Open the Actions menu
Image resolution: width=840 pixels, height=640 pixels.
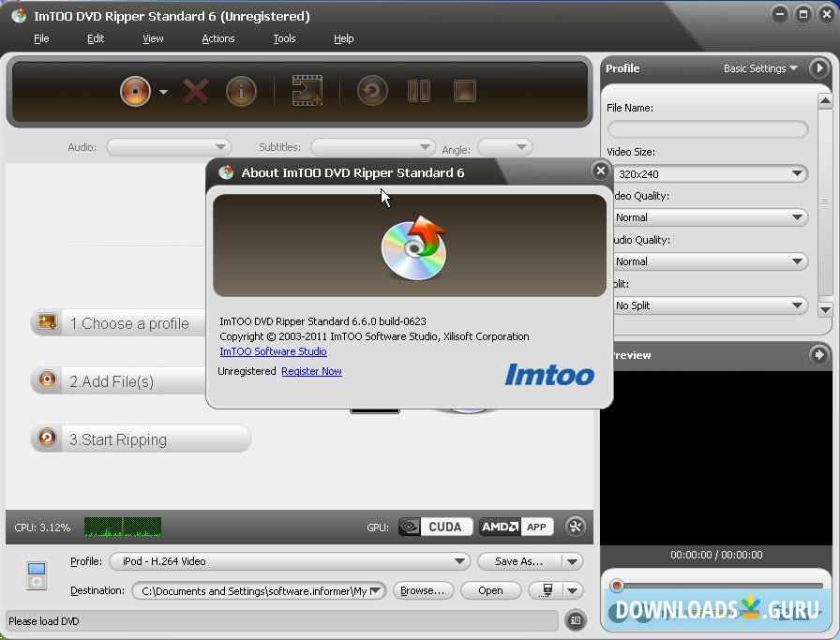click(217, 38)
